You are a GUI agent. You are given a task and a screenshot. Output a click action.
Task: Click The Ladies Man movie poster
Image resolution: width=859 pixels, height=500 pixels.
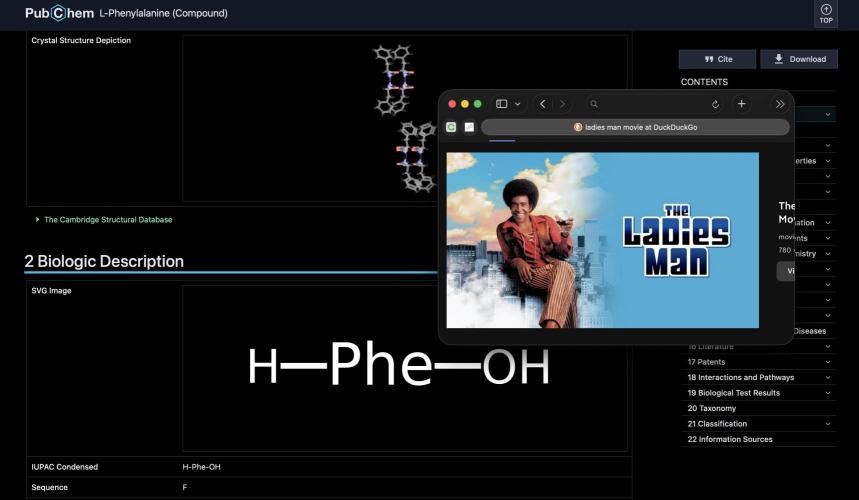(x=602, y=240)
